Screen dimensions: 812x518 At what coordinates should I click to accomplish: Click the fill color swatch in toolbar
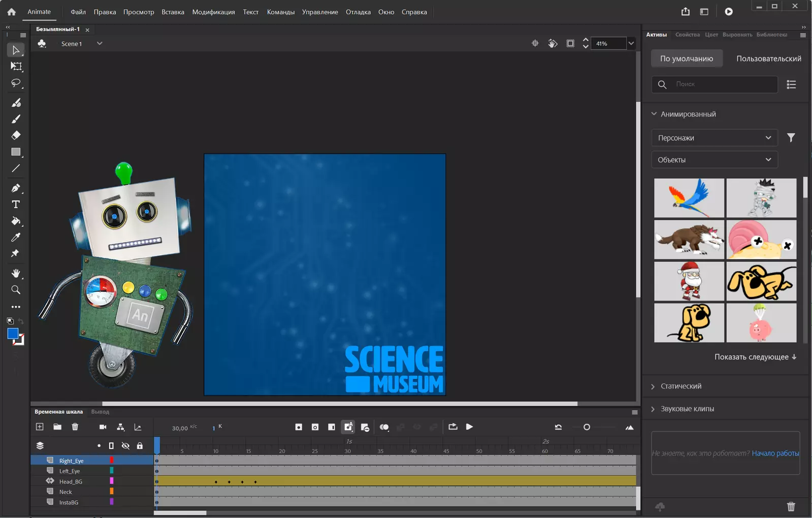13,334
